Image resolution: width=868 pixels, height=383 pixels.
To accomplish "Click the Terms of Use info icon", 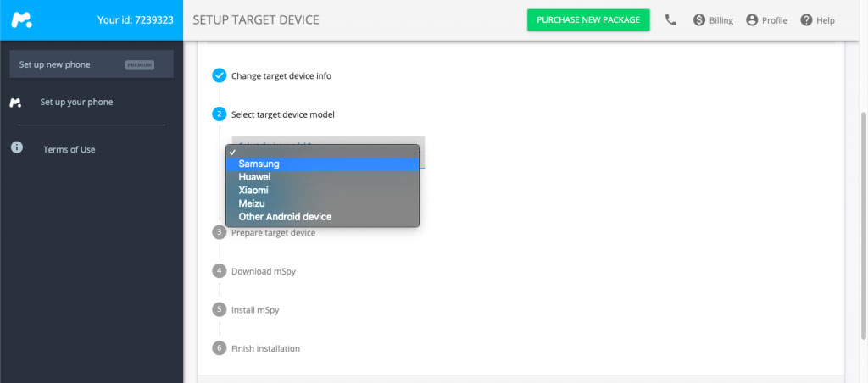I will coord(17,147).
